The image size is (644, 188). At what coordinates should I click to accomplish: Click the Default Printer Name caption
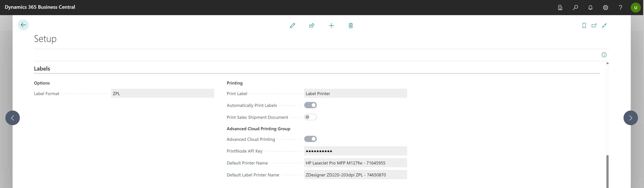tap(247, 163)
